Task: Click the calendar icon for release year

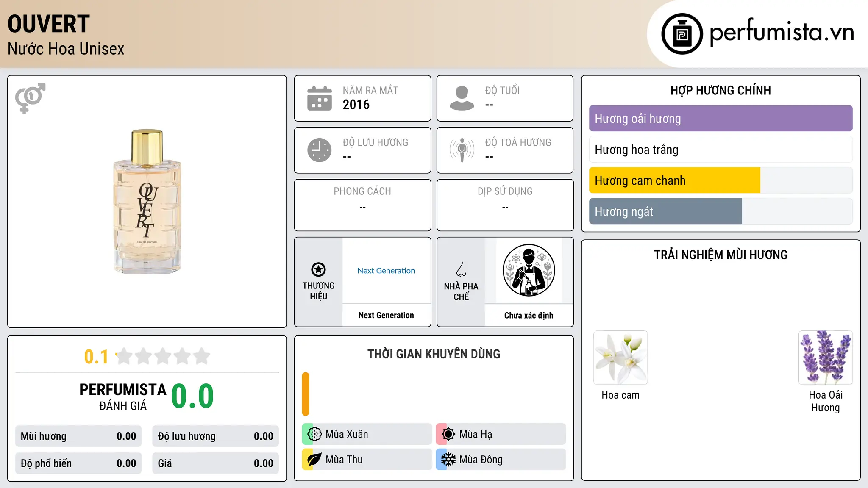Action: tap(320, 98)
